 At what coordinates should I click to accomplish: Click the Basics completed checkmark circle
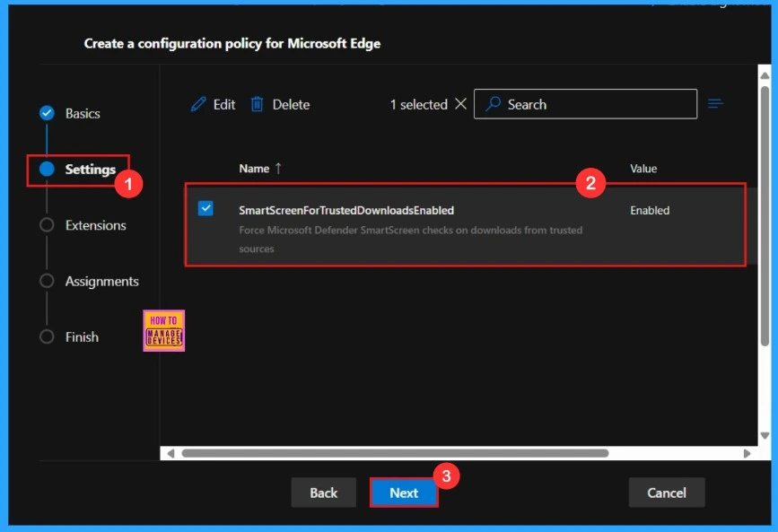(47, 113)
